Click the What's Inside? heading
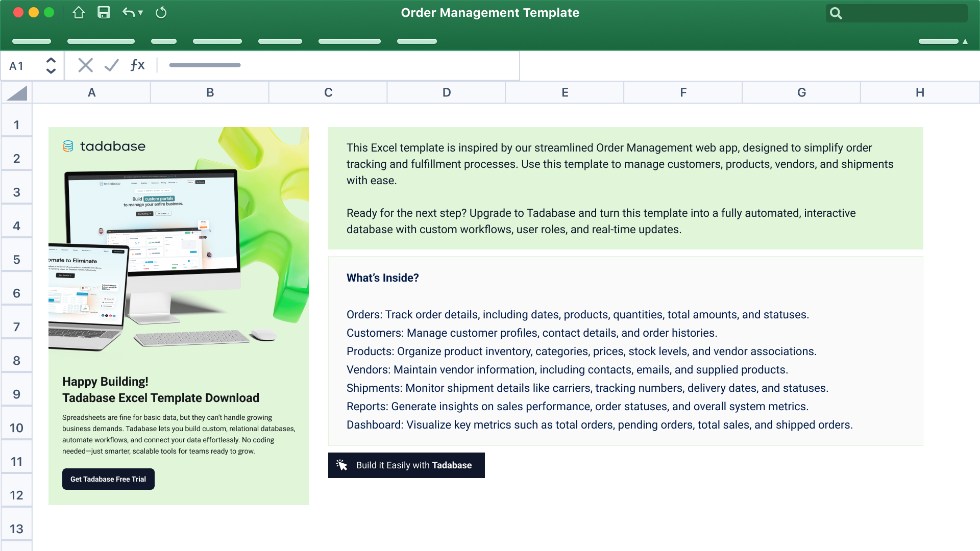 (x=383, y=278)
